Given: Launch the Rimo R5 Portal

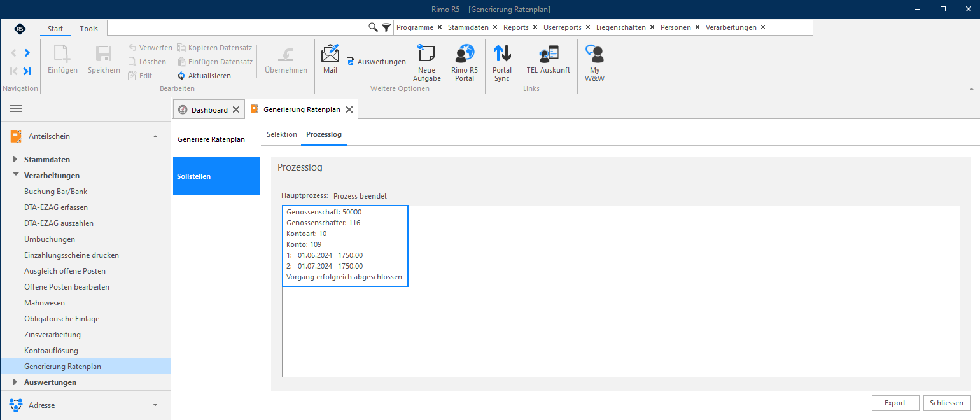Looking at the screenshot, I should click(465, 63).
